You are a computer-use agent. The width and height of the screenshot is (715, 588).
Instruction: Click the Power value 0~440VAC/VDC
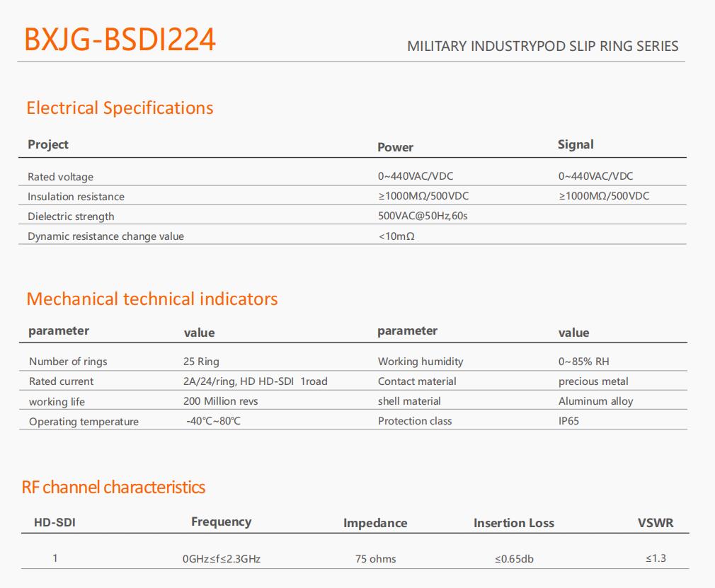click(416, 176)
